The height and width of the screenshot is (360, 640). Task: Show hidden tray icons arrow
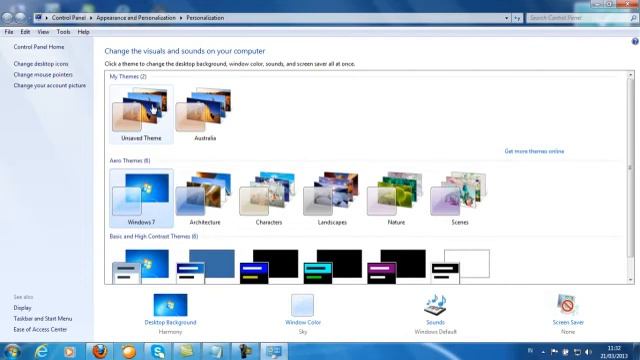coord(543,352)
